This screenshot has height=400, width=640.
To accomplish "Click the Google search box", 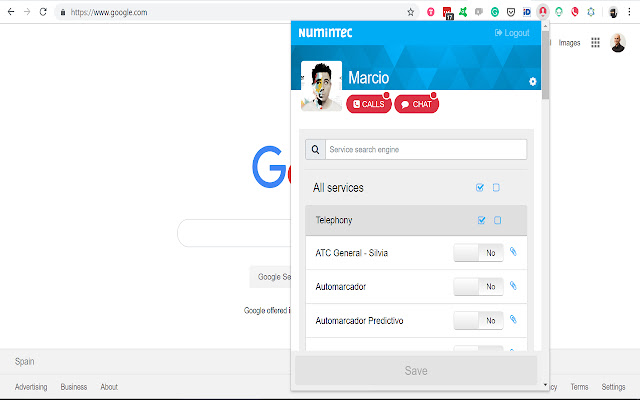I will [x=234, y=233].
